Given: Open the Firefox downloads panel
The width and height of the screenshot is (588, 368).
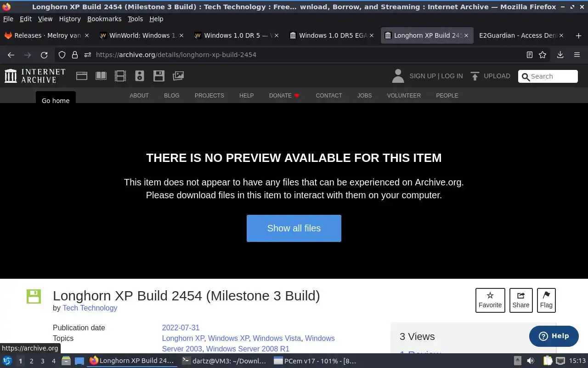Looking at the screenshot, I should [x=560, y=55].
